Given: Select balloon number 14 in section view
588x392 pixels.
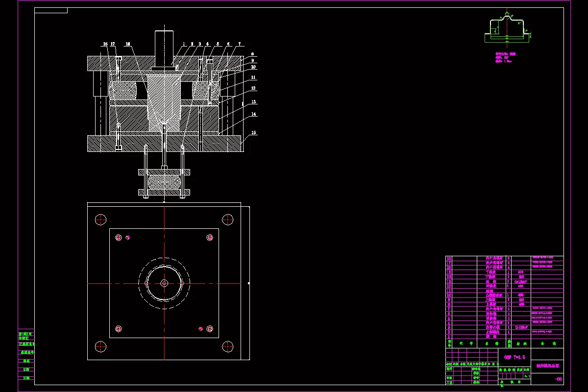Looking at the screenshot, I should pyautogui.click(x=253, y=114).
